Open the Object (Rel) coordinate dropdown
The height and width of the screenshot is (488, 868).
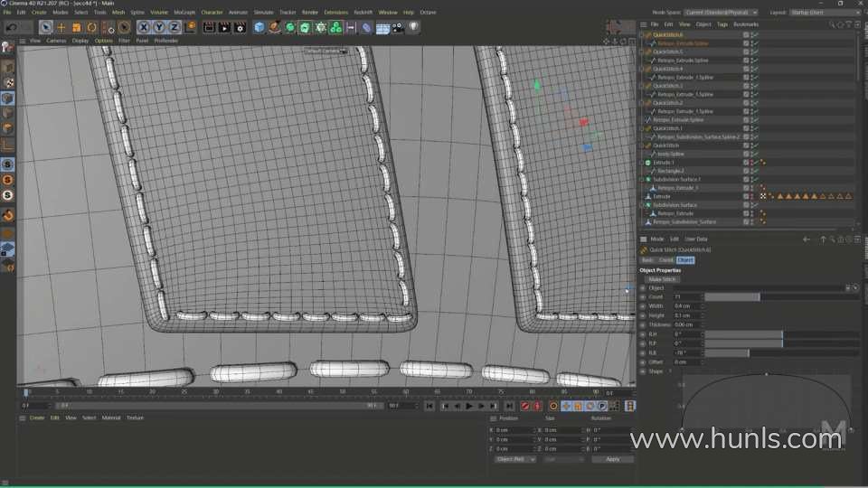tap(514, 459)
